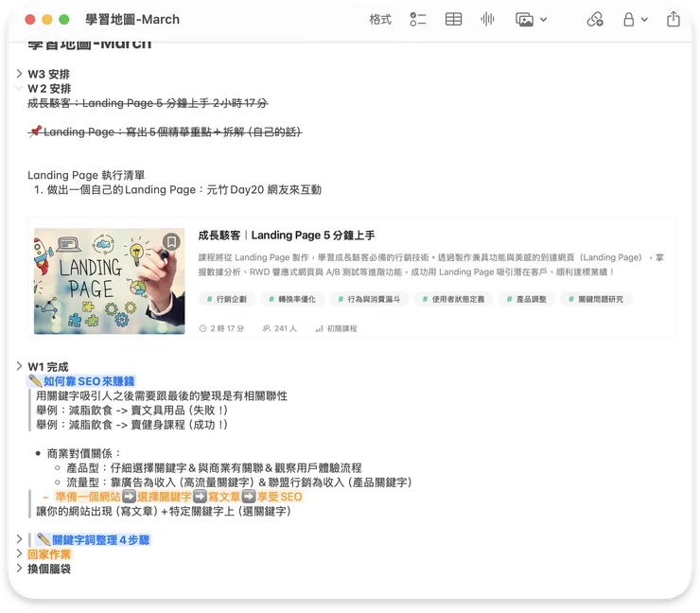Viewport: 700px width, 613px height.
Task: Click the pencil emoji before 如何靠 SEO
Action: (35, 381)
